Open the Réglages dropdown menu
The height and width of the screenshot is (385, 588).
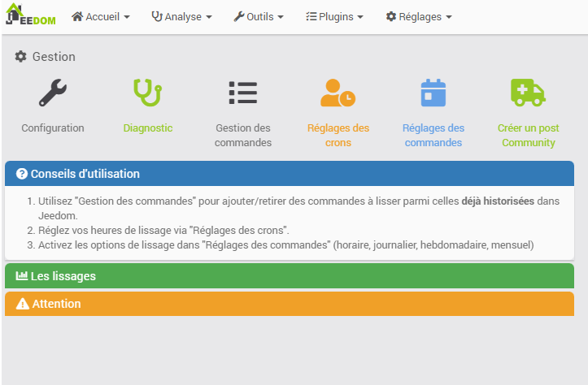(419, 16)
